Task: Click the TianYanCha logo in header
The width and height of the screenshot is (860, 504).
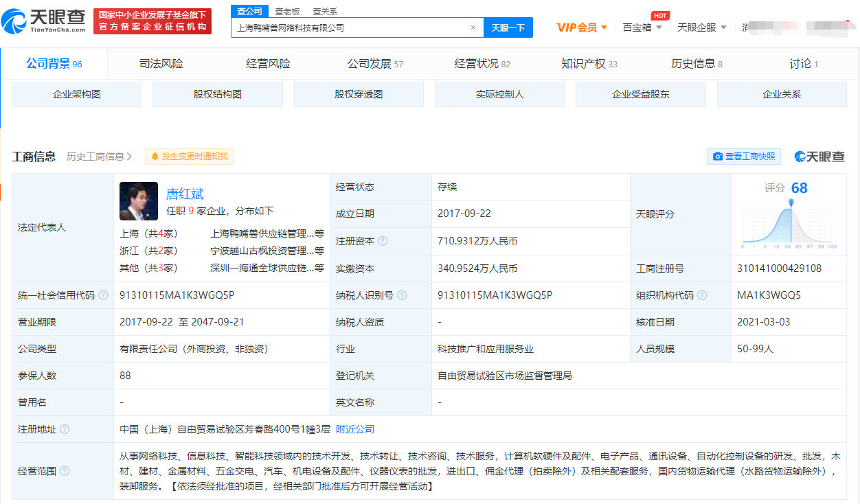Action: coord(45,21)
